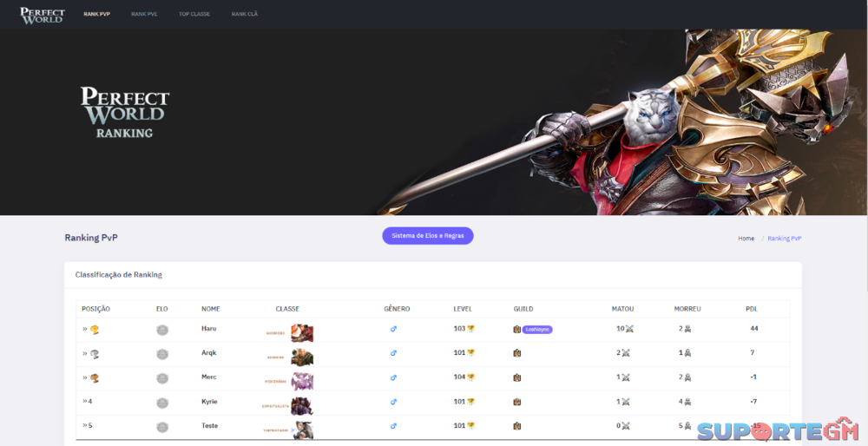Open the Rank PVP tab

coord(96,15)
